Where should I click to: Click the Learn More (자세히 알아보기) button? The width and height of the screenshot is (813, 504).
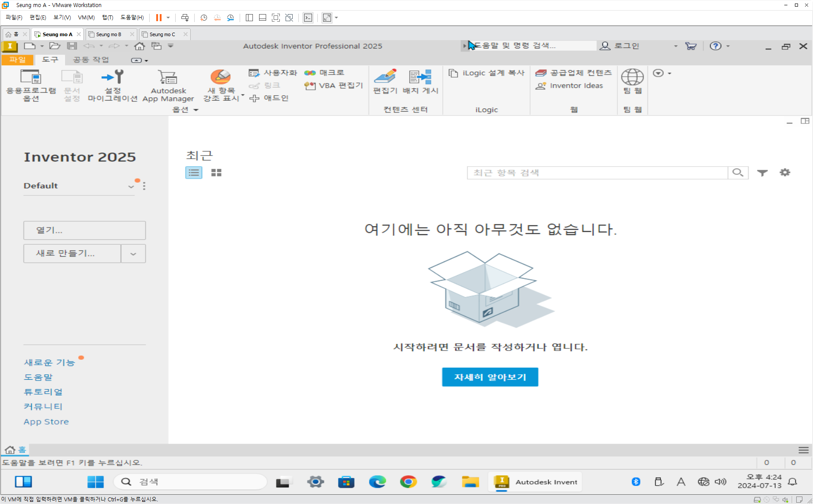point(490,377)
